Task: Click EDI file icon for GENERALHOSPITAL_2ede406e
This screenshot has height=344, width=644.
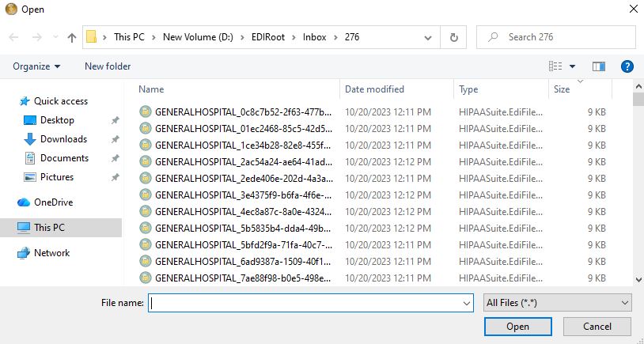Action: point(145,178)
